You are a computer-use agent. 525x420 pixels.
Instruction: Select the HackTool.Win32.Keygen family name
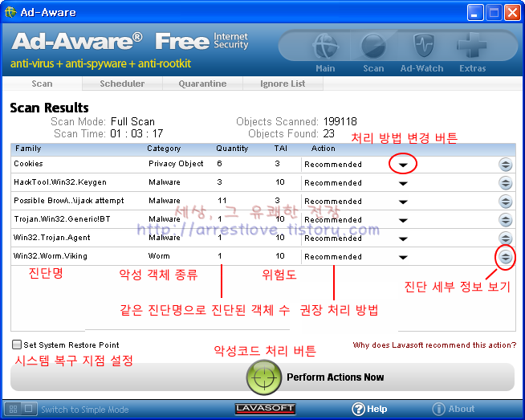tap(60, 181)
